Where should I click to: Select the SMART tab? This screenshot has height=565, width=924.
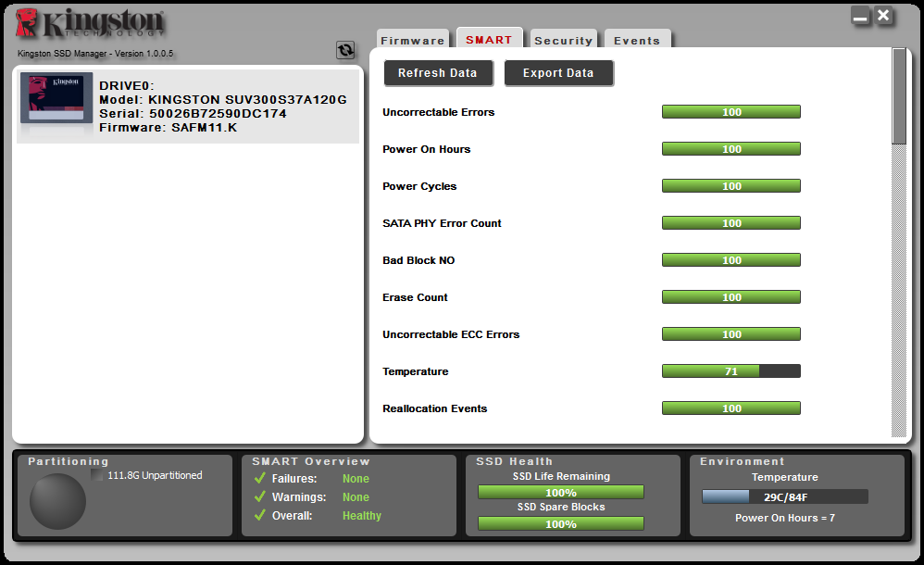tap(489, 39)
